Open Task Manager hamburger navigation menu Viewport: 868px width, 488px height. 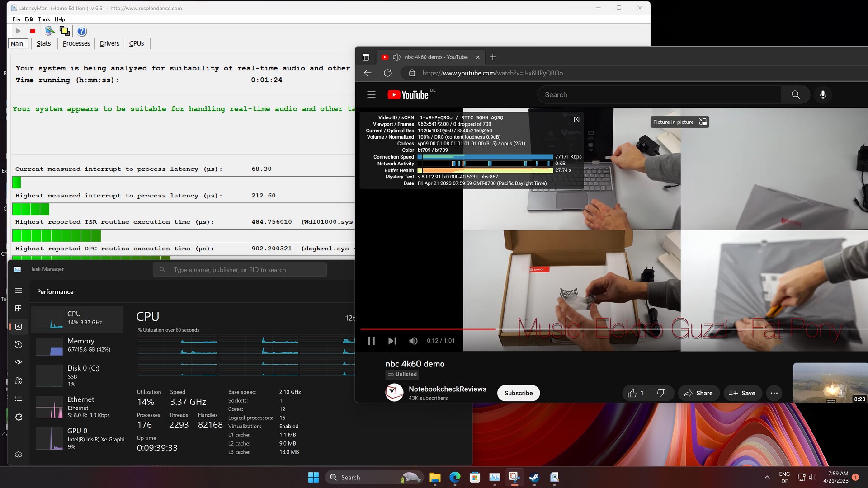tap(19, 291)
